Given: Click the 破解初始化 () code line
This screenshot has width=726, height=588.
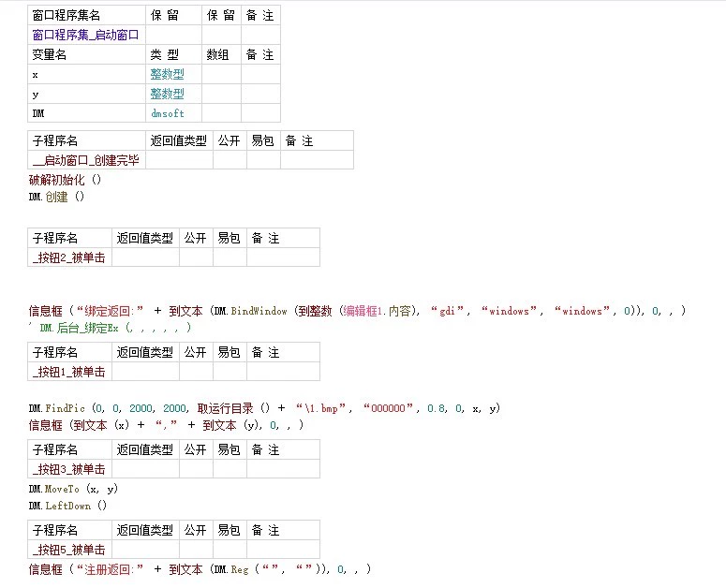Looking at the screenshot, I should [65, 180].
